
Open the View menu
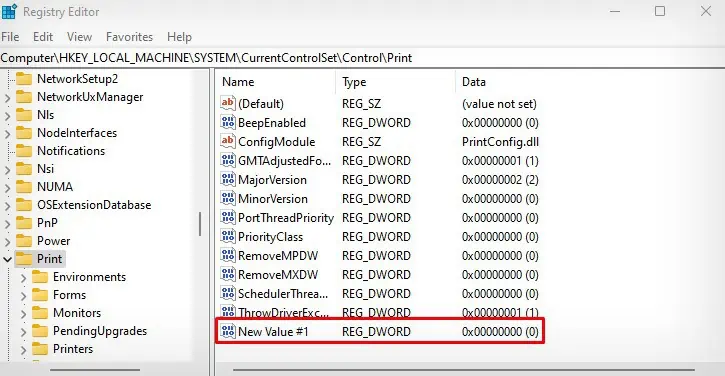pyautogui.click(x=79, y=37)
